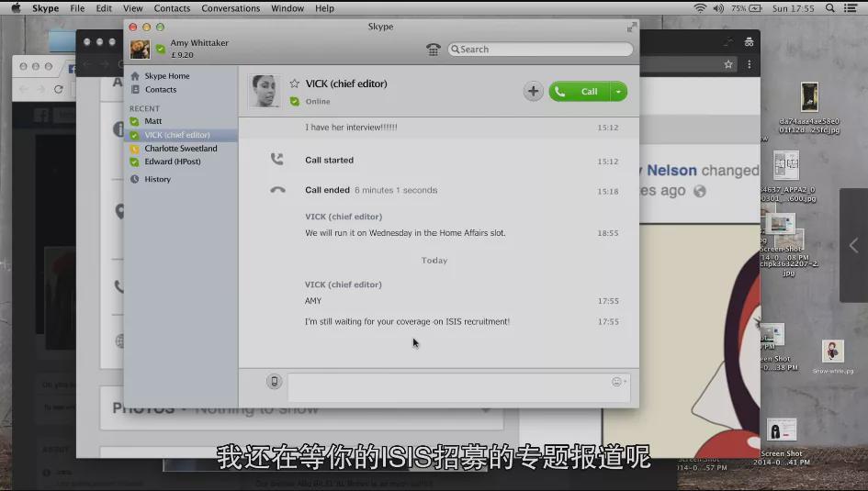Star VICK as a favorite contact
Image resolution: width=868 pixels, height=491 pixels.
click(295, 84)
